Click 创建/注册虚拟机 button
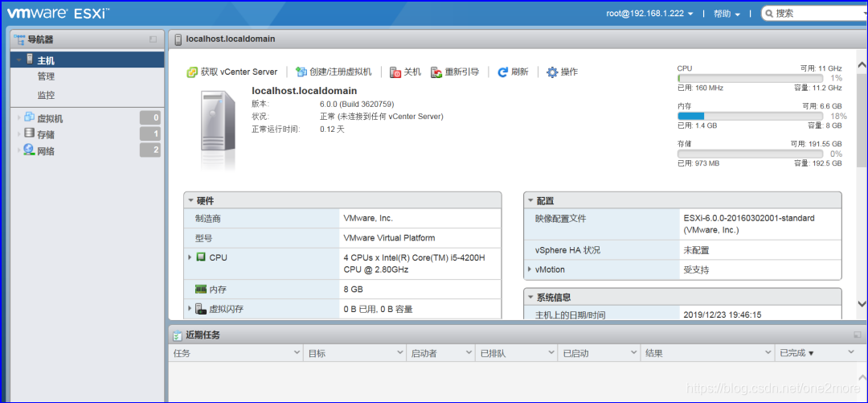The image size is (868, 403). point(334,72)
